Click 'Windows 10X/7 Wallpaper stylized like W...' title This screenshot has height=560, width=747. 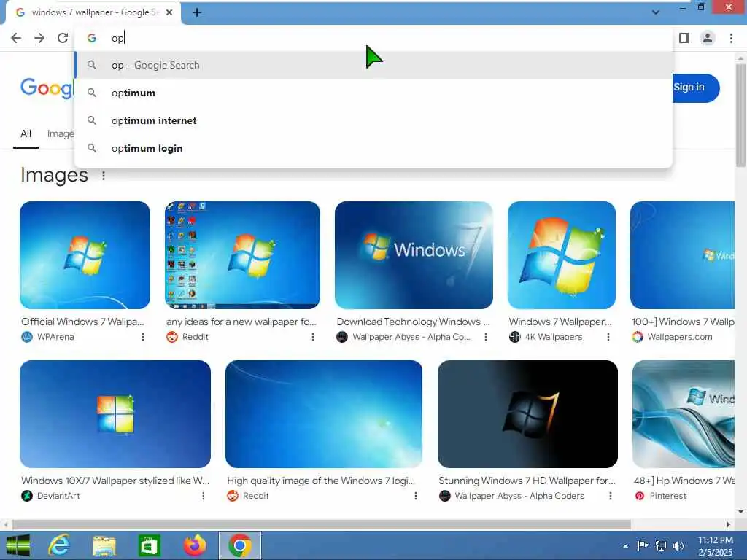[x=115, y=481]
